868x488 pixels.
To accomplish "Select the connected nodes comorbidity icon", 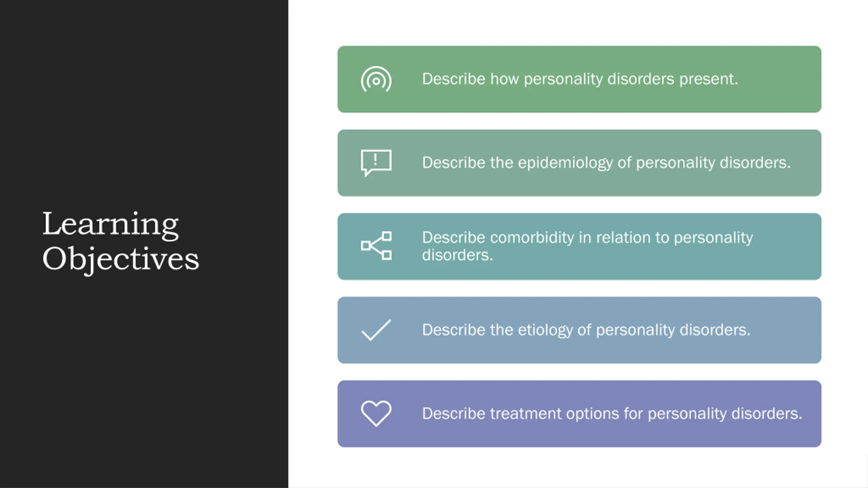I will [376, 246].
